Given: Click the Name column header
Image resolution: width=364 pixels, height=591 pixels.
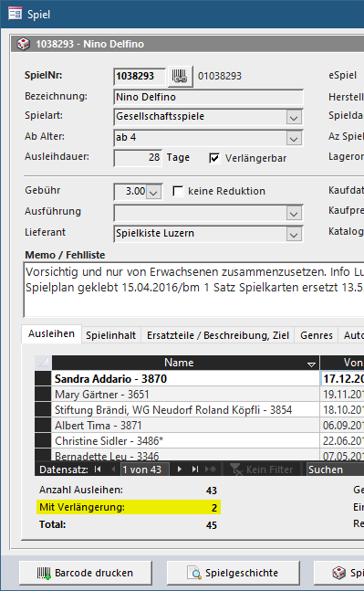Looking at the screenshot, I should tap(185, 363).
